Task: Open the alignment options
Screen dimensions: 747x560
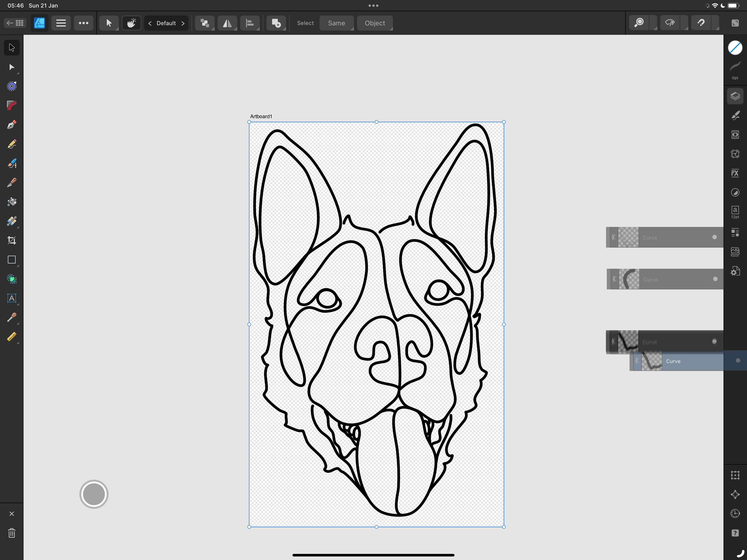Action: (250, 23)
